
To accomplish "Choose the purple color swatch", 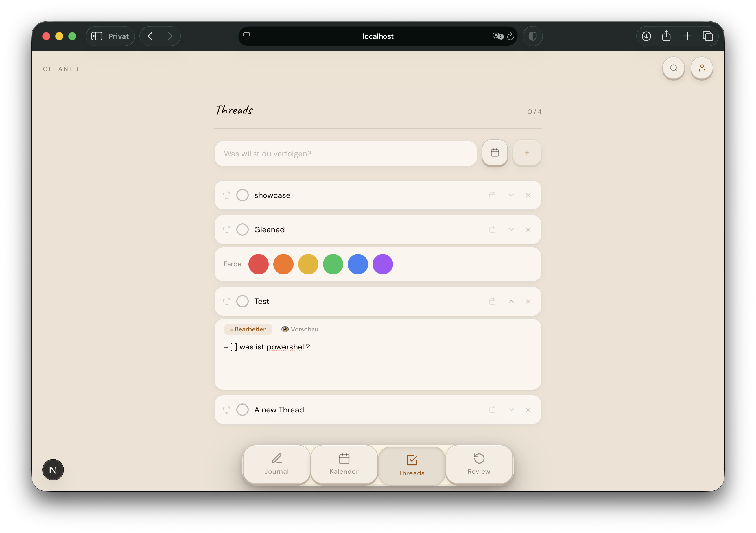I will [x=383, y=264].
